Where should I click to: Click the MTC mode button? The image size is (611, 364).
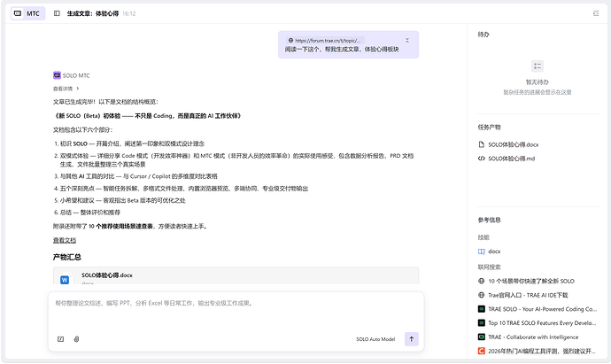point(27,13)
